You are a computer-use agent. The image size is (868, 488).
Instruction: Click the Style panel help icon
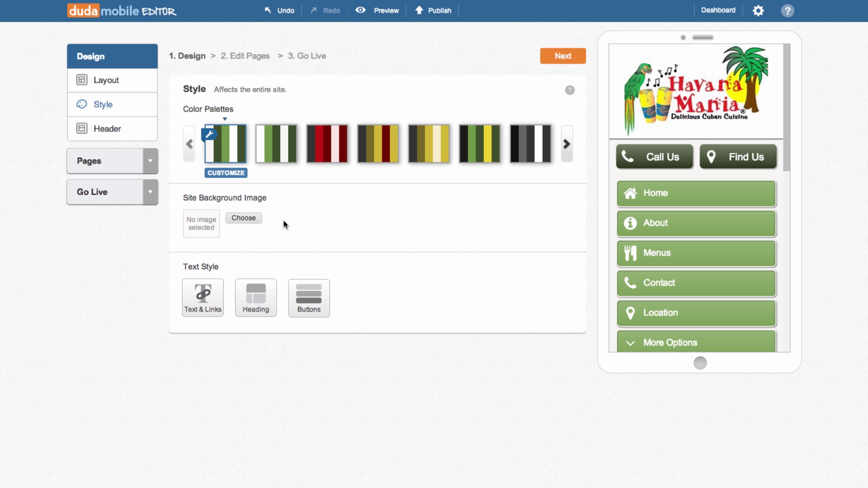(x=570, y=90)
